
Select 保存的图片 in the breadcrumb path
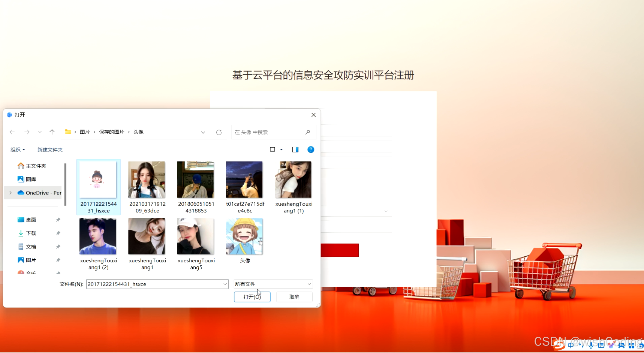click(x=111, y=132)
